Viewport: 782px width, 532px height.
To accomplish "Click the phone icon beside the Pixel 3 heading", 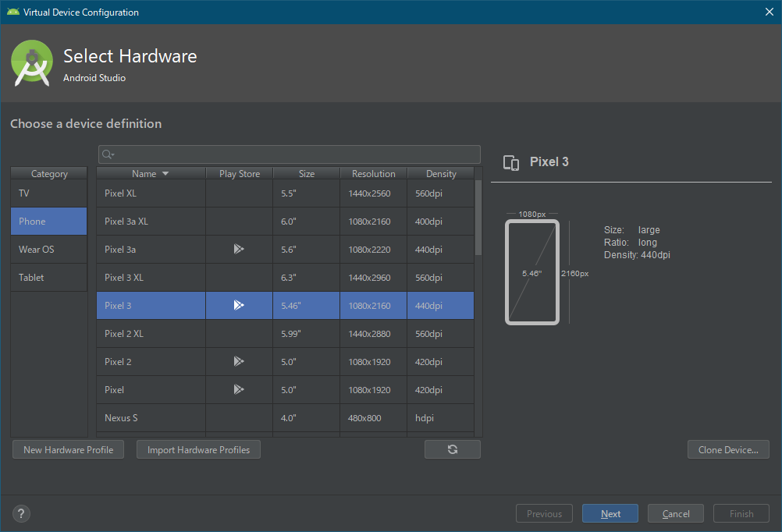I will 511,163.
